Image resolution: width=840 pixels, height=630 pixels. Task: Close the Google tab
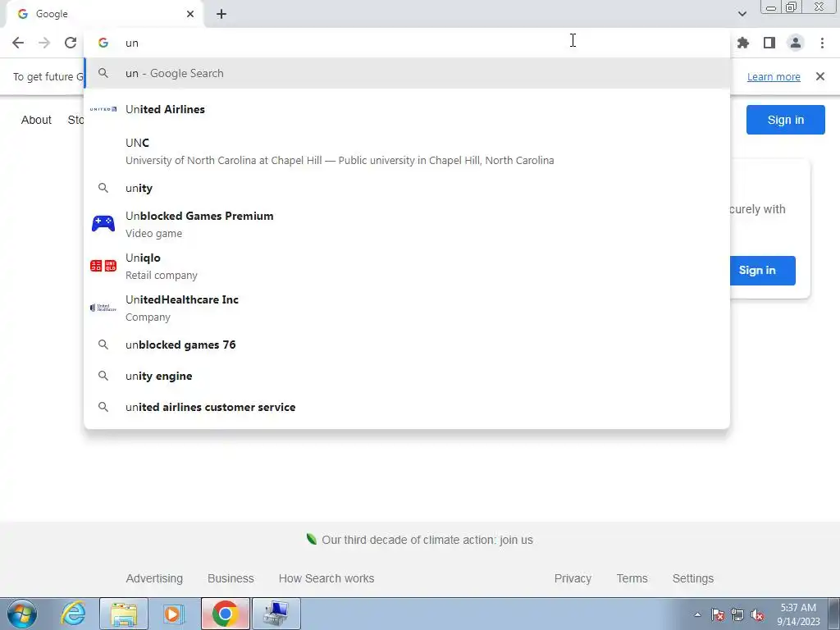pos(190,14)
